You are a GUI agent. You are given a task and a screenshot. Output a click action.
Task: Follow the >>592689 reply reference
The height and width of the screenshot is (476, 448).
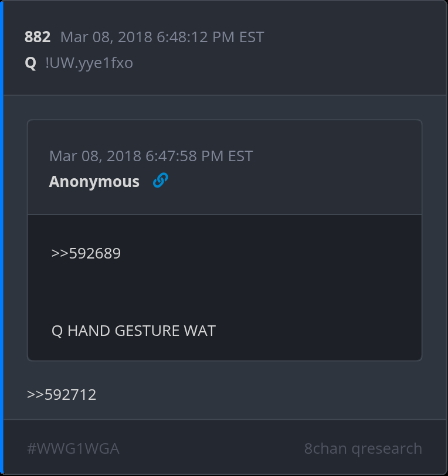[x=86, y=253]
